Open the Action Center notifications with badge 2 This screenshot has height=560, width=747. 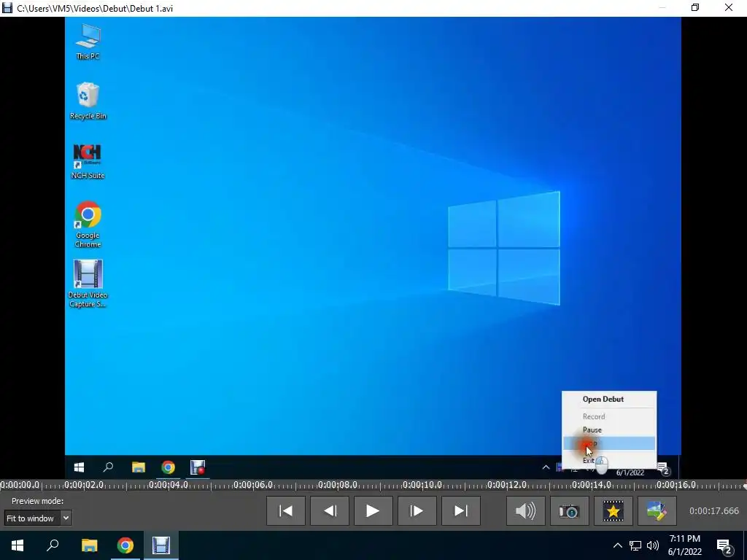click(724, 546)
